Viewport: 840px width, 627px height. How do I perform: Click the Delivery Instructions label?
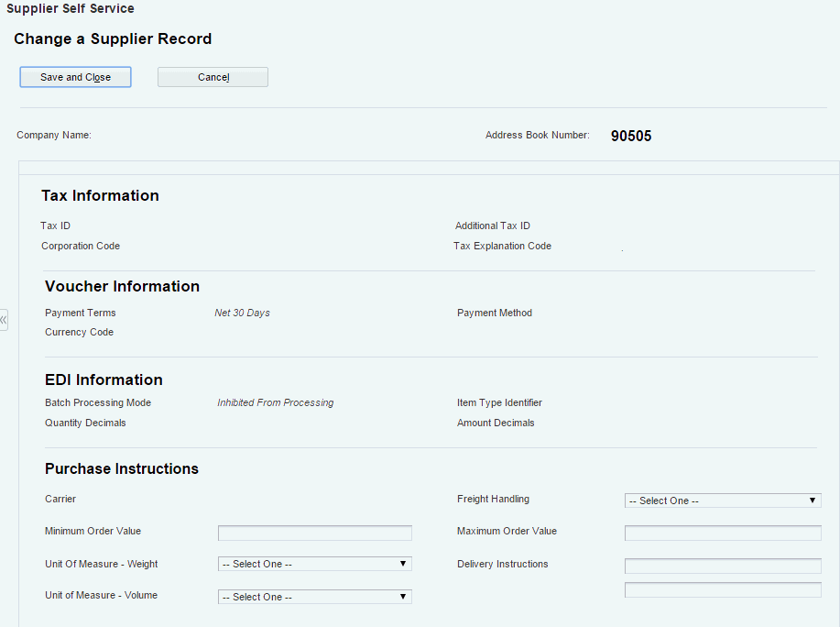(503, 564)
